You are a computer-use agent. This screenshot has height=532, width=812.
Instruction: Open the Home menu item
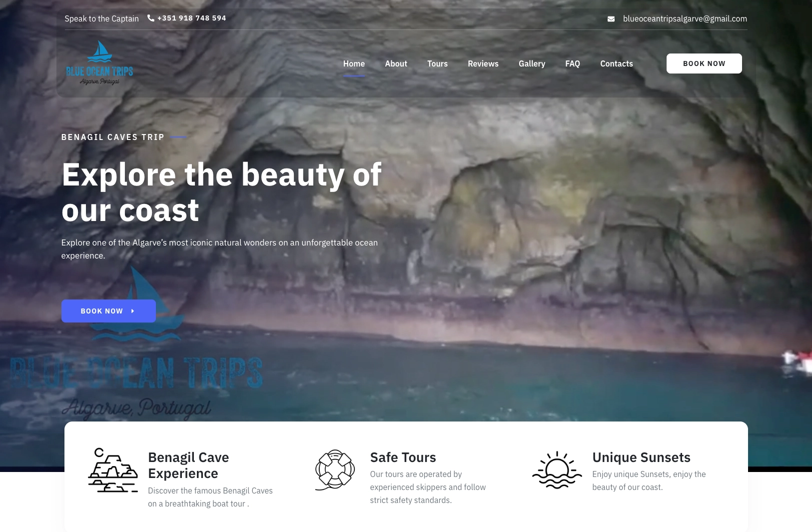(x=354, y=63)
